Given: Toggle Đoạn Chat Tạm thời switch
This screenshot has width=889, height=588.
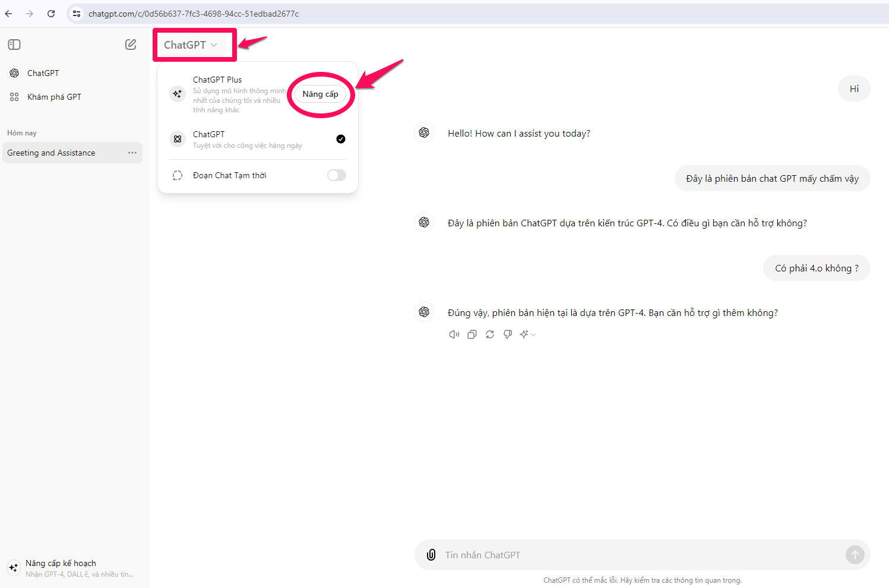Looking at the screenshot, I should [x=337, y=175].
